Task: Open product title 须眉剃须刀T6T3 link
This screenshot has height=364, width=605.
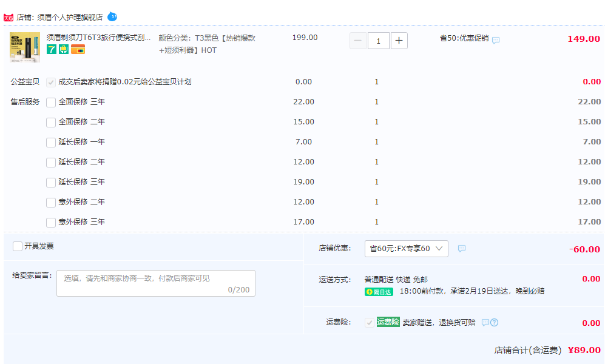Action: pos(98,38)
